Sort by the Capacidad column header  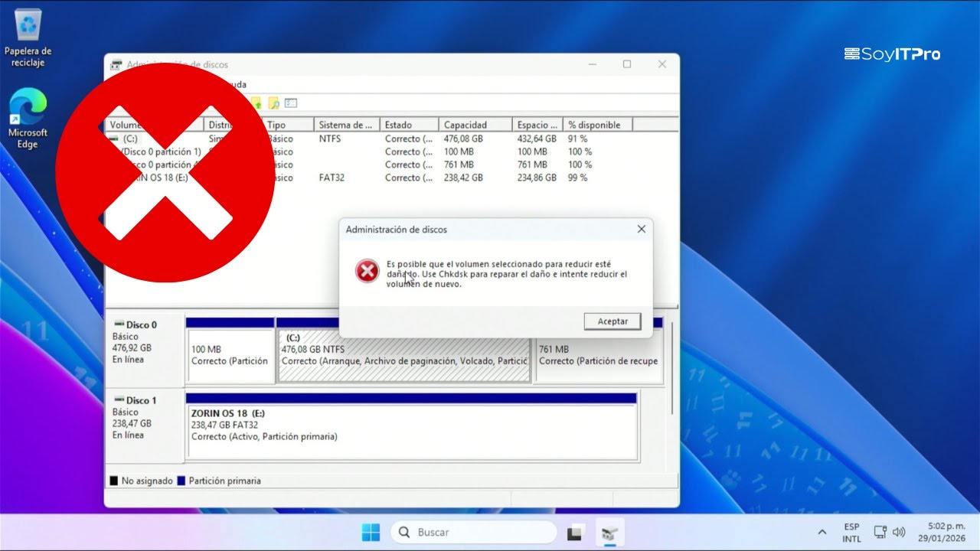475,125
